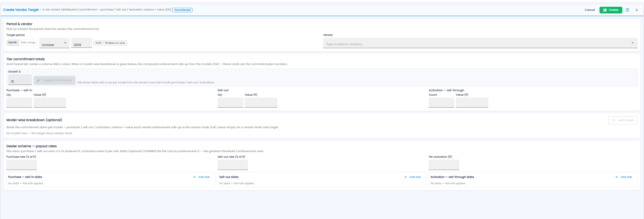
Task: Click the Period & vendor heading
Action: 19,24
